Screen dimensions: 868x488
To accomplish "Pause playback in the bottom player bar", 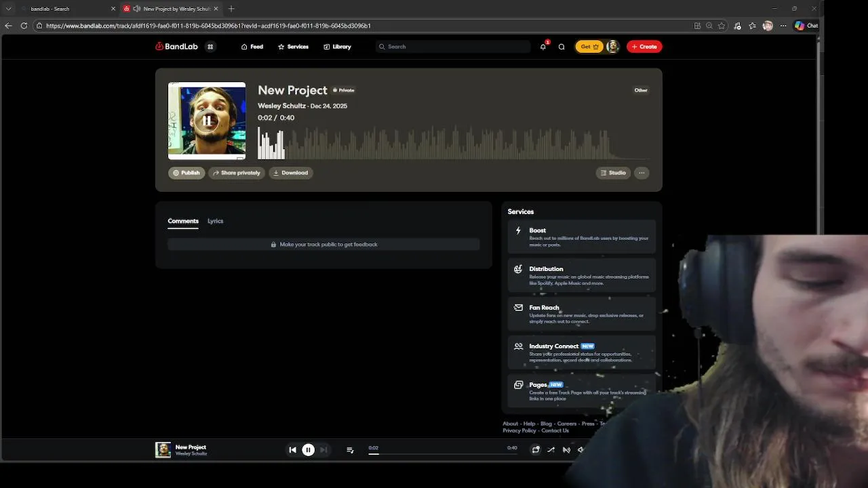I will click(x=308, y=449).
